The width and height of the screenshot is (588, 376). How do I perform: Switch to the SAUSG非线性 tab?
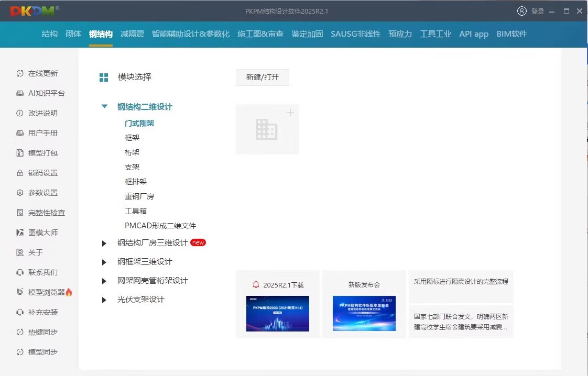355,34
